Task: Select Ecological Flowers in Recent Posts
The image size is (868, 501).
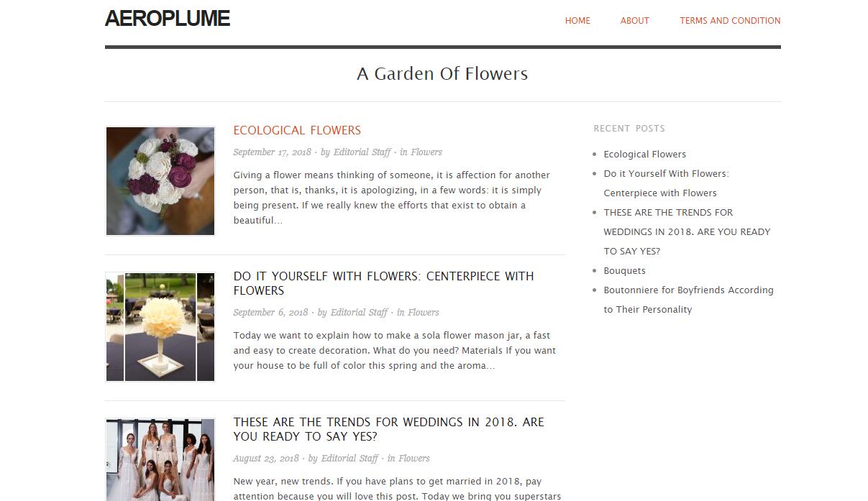Action: click(645, 155)
